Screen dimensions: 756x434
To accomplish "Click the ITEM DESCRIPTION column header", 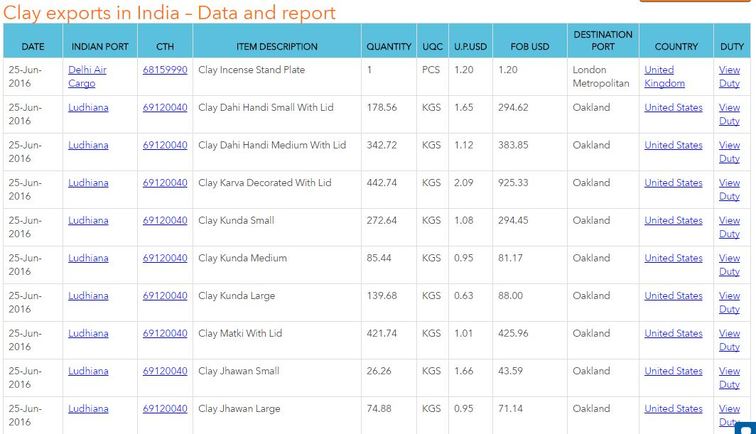I will pos(277,47).
